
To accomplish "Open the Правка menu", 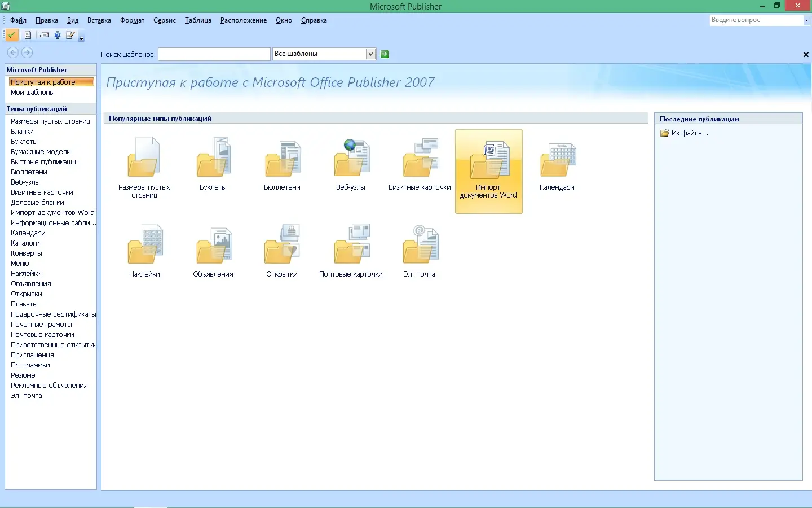I will [47, 20].
